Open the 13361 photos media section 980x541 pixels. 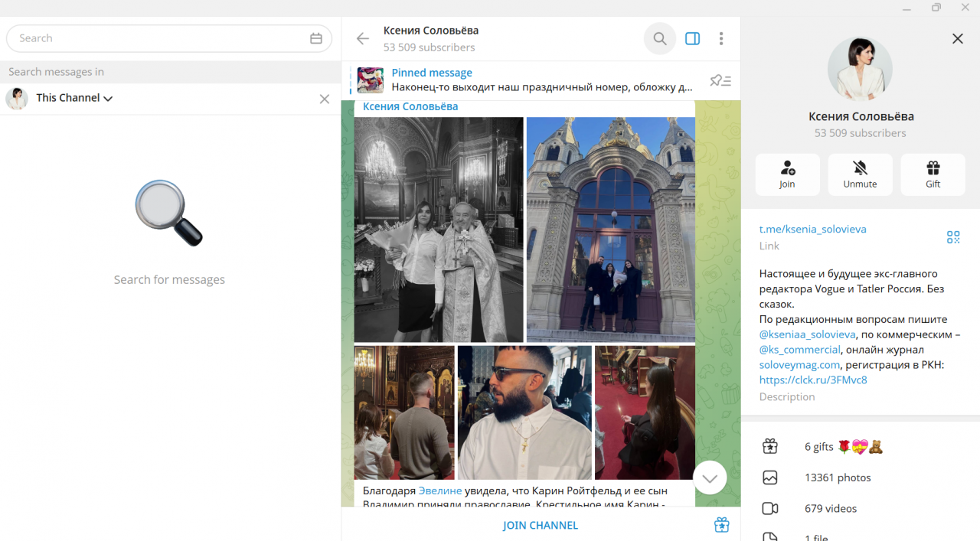click(838, 477)
